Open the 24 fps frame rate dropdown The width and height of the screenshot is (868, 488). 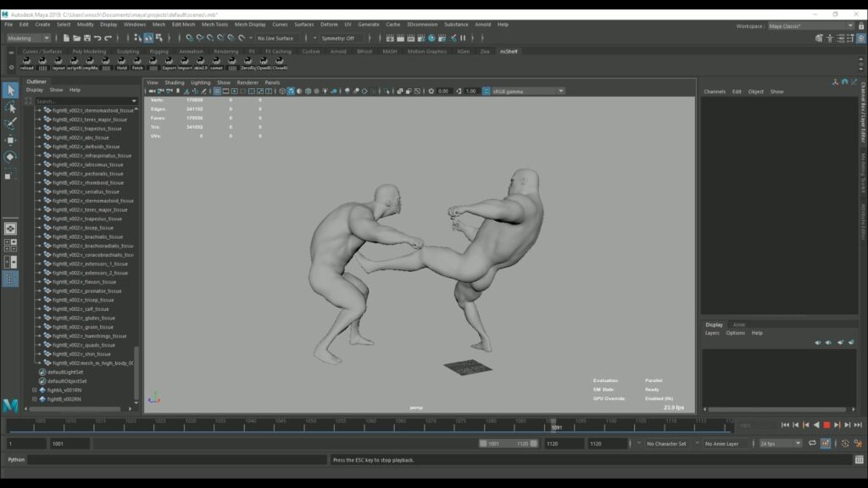pos(781,444)
